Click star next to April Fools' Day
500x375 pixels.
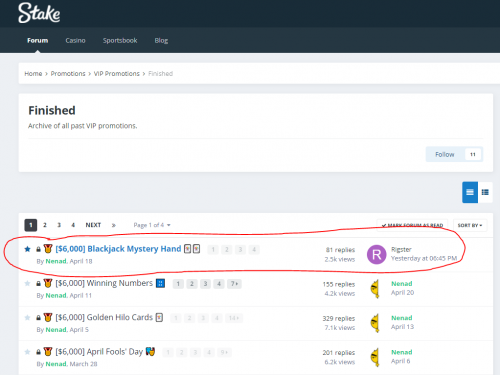pyautogui.click(x=28, y=352)
